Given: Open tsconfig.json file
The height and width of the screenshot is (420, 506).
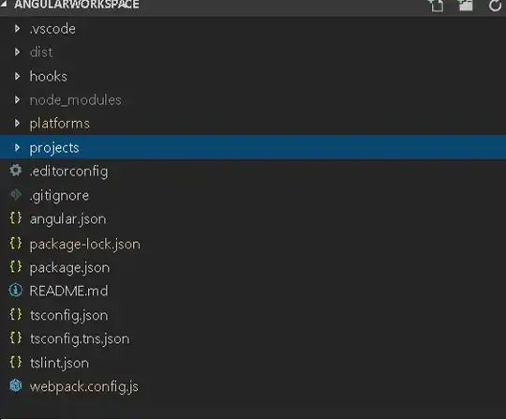Looking at the screenshot, I should 253,315.
